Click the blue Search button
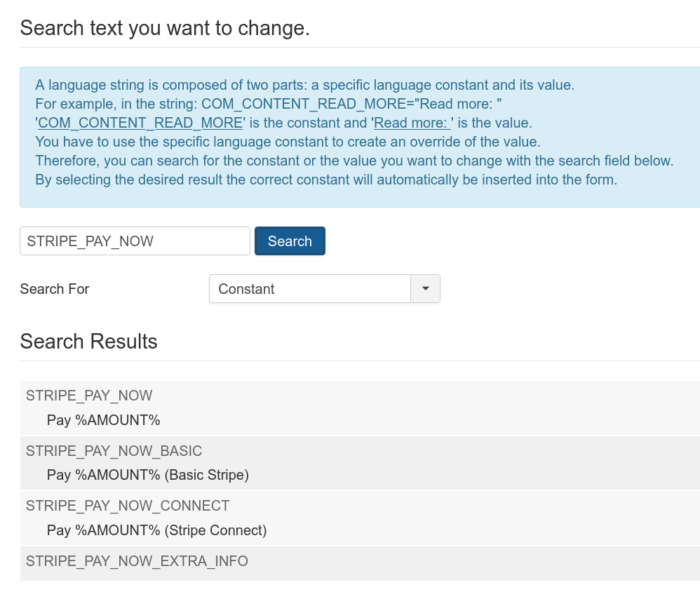 (x=290, y=241)
